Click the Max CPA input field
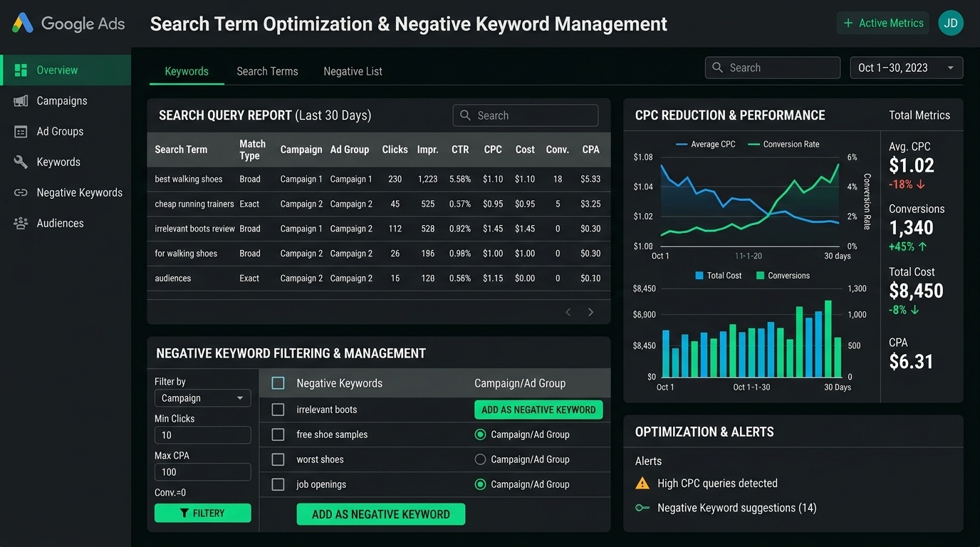Image resolution: width=980 pixels, height=547 pixels. pos(203,472)
